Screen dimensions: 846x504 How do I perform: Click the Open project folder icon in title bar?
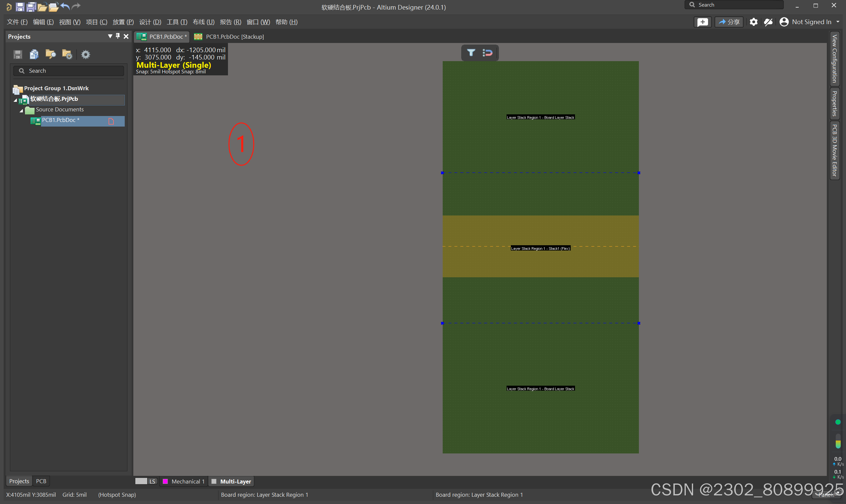(x=53, y=7)
